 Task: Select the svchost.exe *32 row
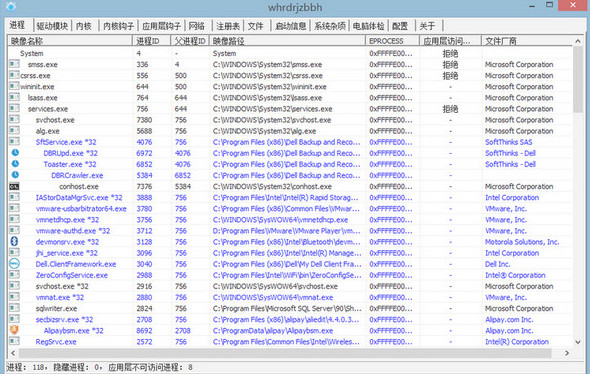[x=290, y=286]
